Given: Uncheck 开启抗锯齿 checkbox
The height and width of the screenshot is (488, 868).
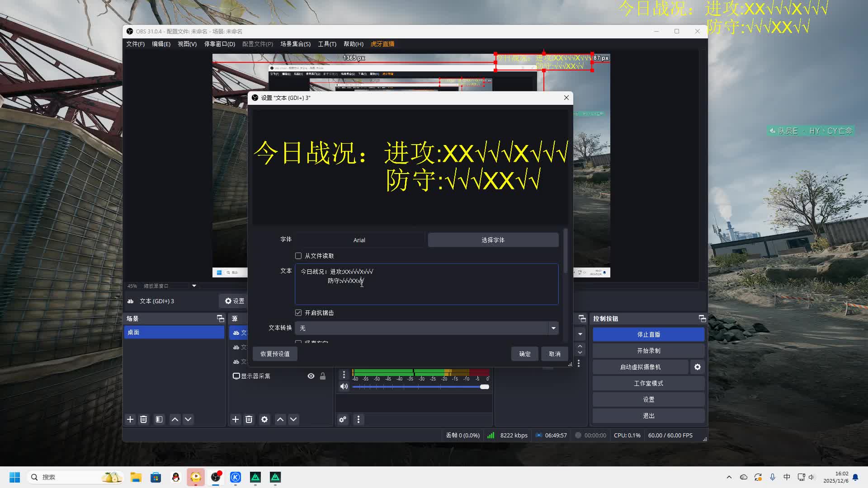Looking at the screenshot, I should click(298, 313).
